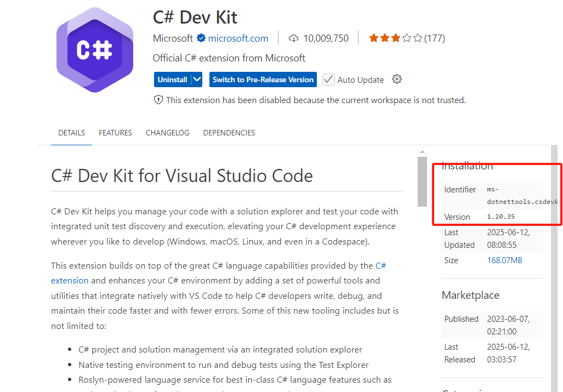Click the readme scrollbar up arrow
This screenshot has width=563, height=392.
click(422, 152)
